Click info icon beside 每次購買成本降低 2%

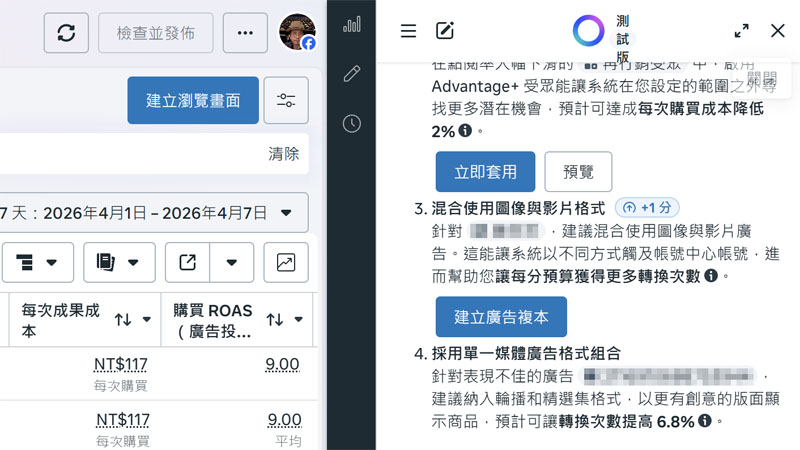tap(465, 132)
